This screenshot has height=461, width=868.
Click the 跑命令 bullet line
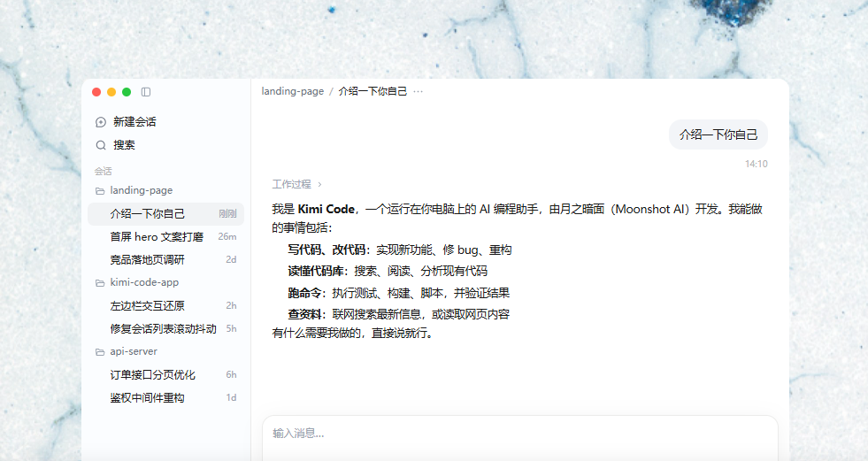coord(398,293)
